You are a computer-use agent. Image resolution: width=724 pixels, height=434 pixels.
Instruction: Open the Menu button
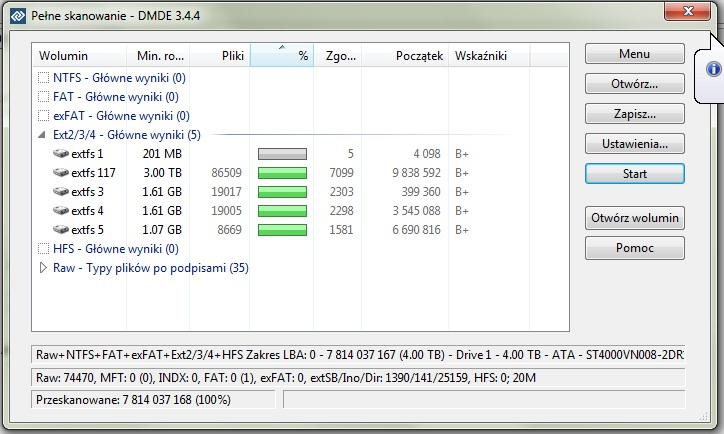pyautogui.click(x=634, y=54)
